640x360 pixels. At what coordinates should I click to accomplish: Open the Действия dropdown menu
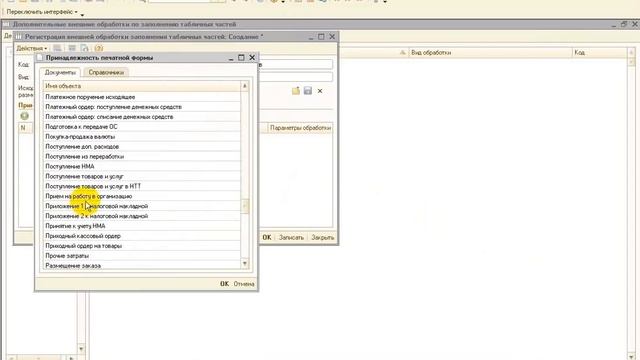click(x=31, y=48)
